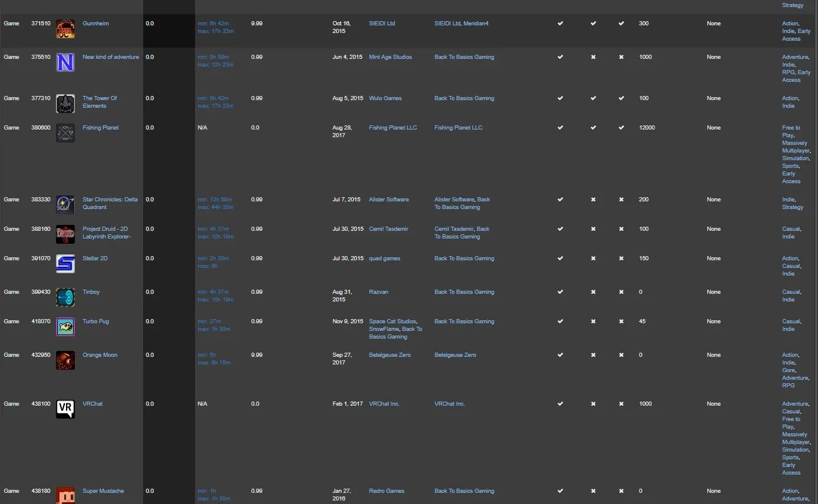Click Gunnheim playtime min 6h 42m link
Screen dimensions: 818x504
pyautogui.click(x=213, y=24)
